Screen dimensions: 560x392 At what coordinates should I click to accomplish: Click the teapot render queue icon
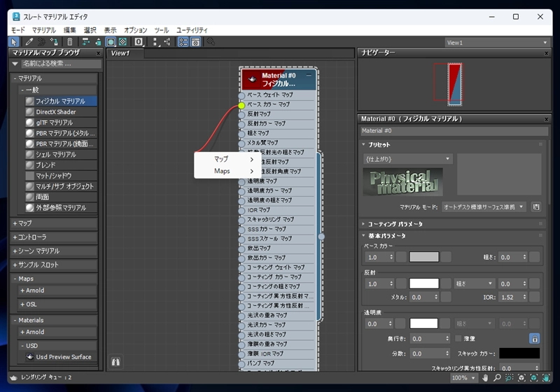13,377
